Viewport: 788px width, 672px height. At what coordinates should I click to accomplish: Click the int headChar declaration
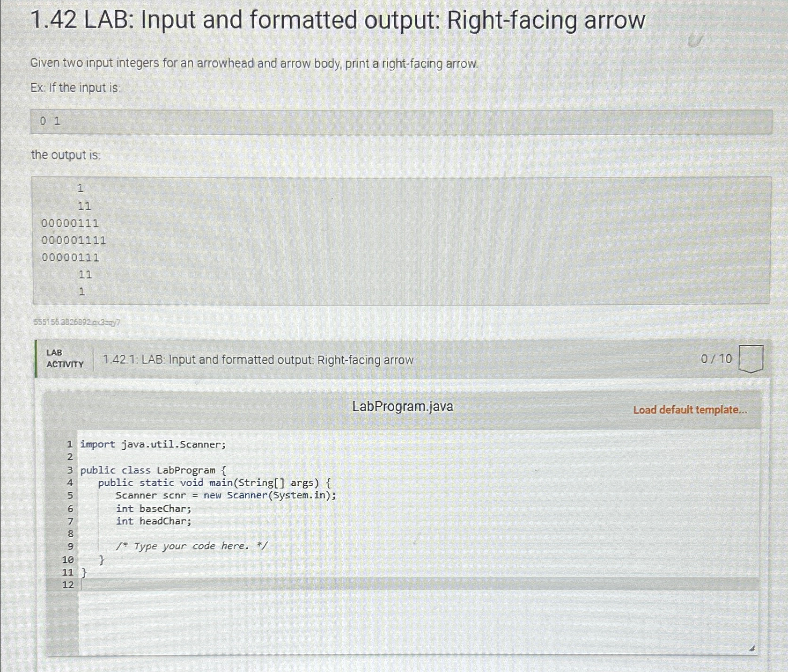[x=154, y=521]
